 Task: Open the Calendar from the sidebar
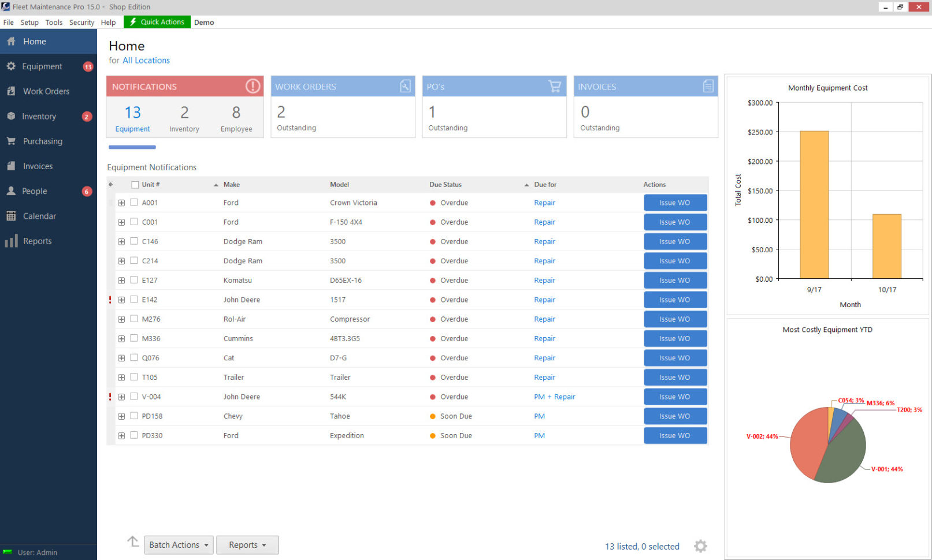(x=12, y=216)
